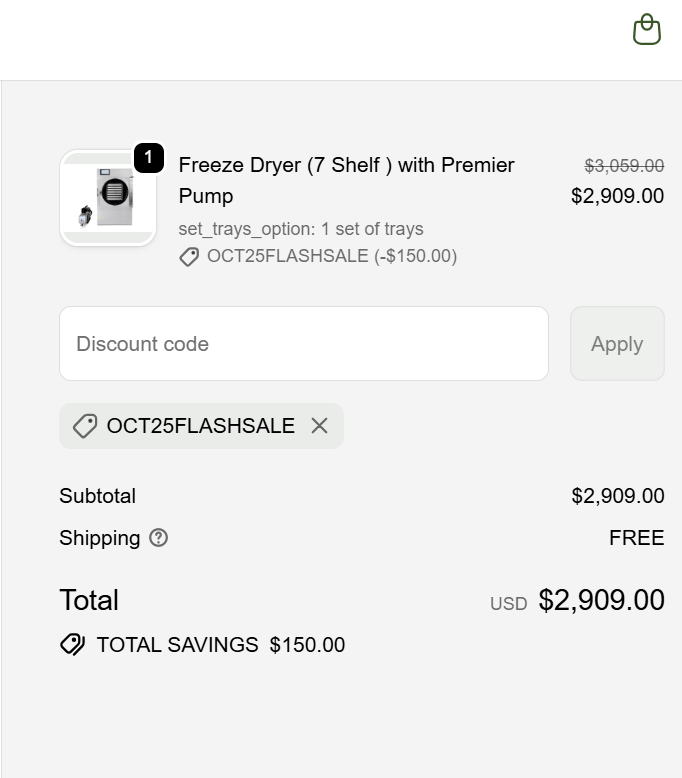The image size is (682, 778).
Task: Click inside the Discount code field
Action: tap(304, 344)
